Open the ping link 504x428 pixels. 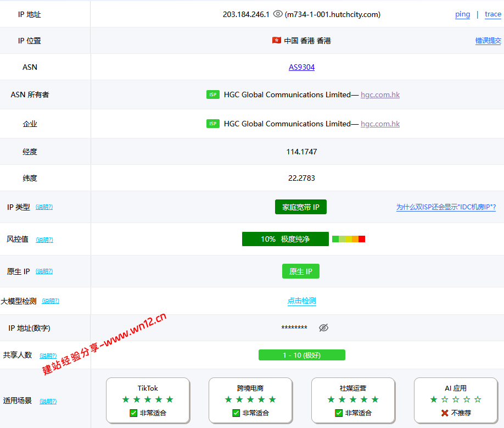point(462,14)
